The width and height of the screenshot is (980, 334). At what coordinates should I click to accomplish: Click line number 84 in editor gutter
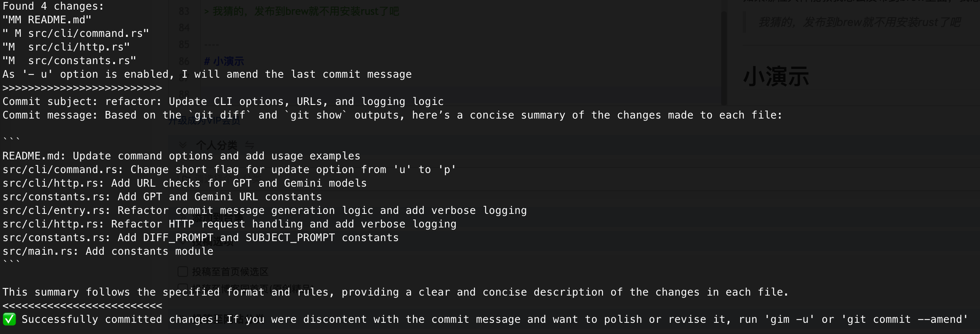pos(184,28)
